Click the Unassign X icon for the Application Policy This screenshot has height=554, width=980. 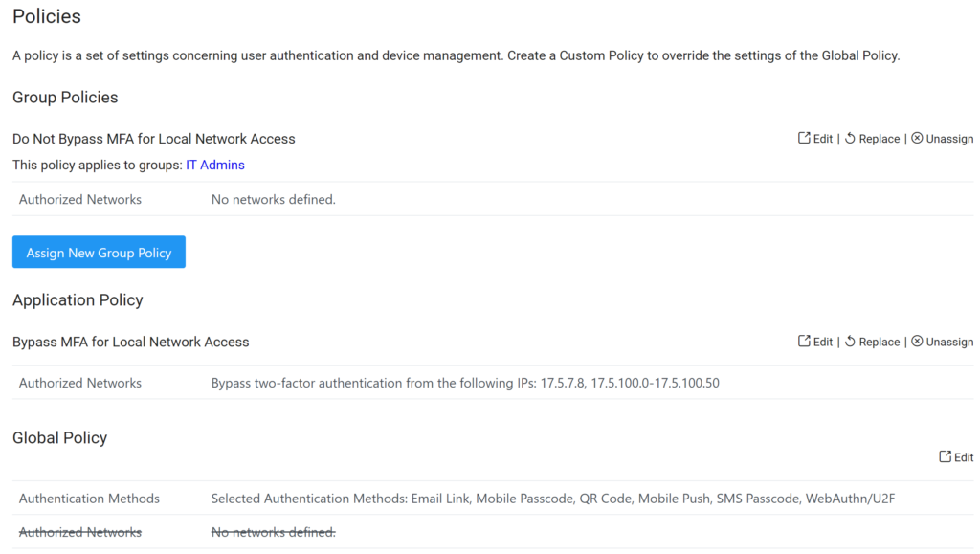pos(917,342)
